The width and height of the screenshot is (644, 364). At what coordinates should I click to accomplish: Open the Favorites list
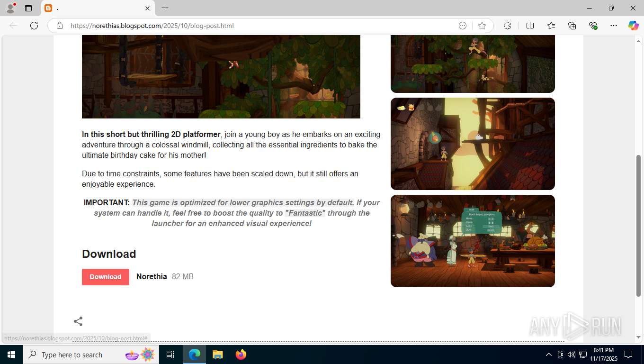tap(551, 26)
